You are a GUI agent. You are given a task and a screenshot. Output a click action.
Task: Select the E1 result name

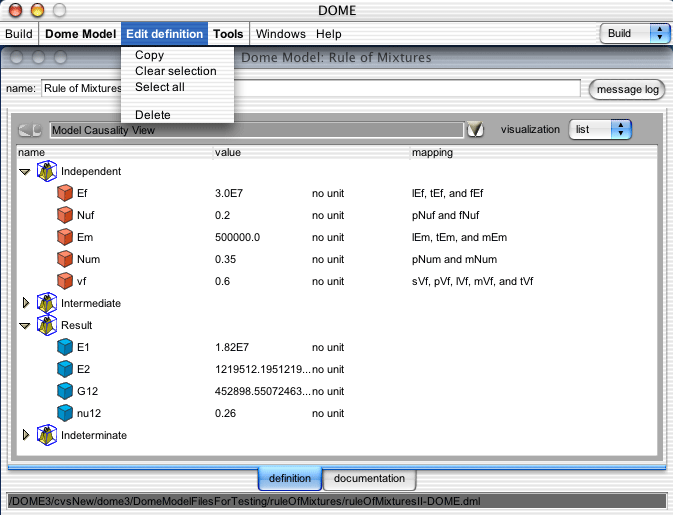[83, 347]
